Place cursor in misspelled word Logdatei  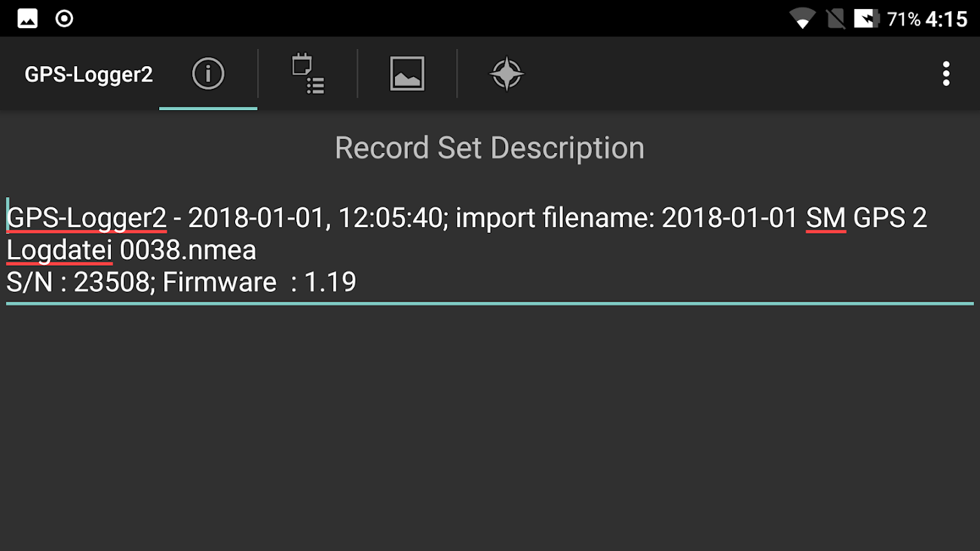pyautogui.click(x=59, y=250)
